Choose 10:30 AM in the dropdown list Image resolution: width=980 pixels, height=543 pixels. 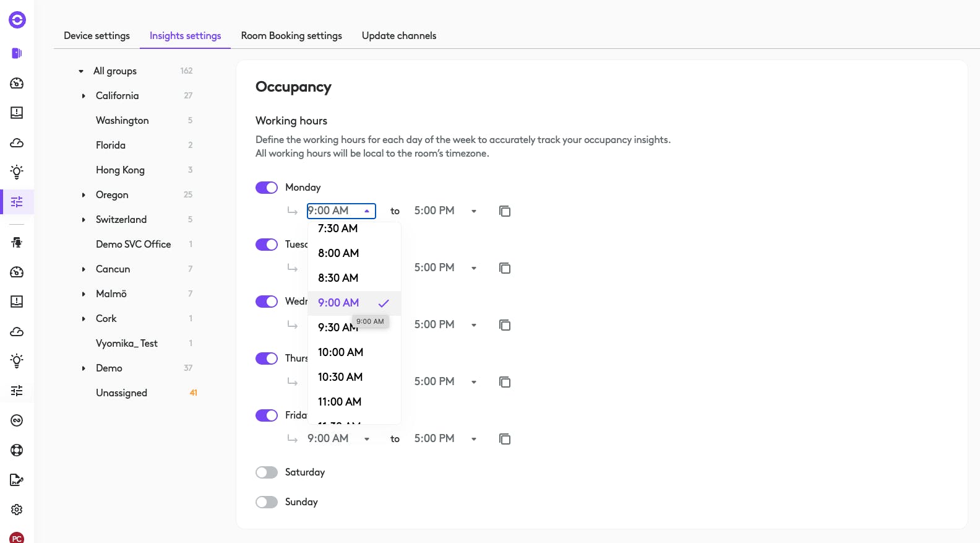(x=340, y=377)
